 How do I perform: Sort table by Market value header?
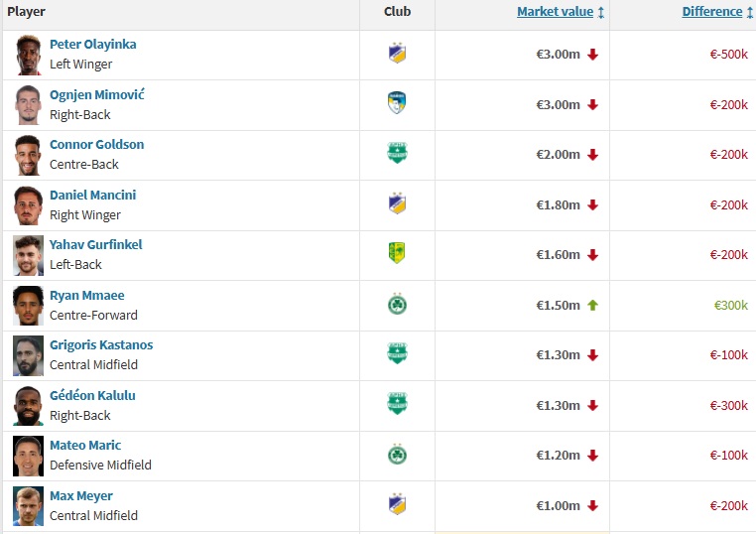[x=555, y=12]
